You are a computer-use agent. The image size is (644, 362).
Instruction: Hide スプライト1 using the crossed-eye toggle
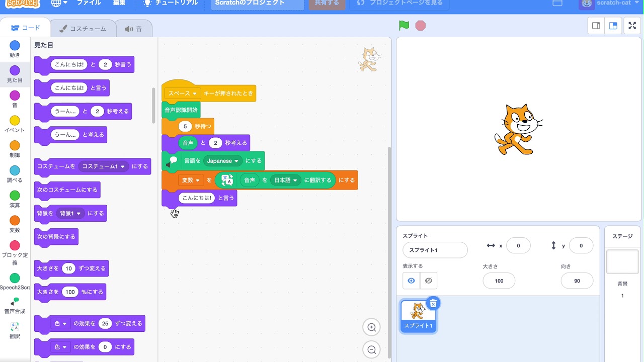pos(428,281)
